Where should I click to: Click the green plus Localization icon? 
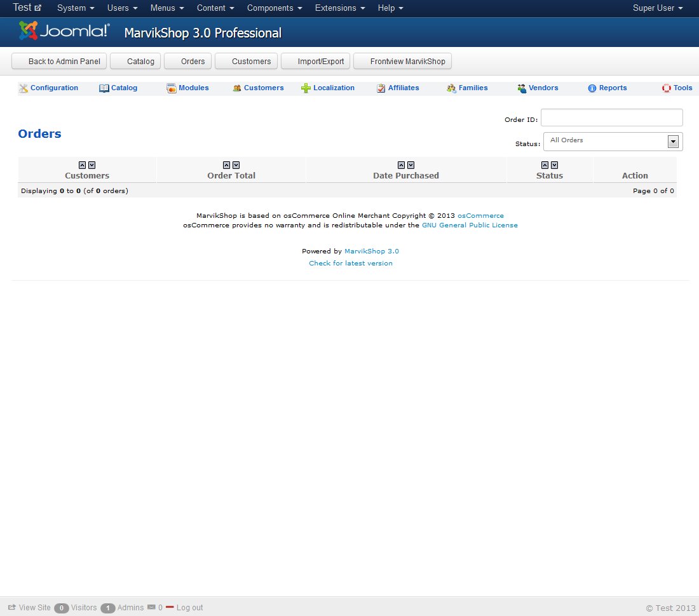coord(306,88)
